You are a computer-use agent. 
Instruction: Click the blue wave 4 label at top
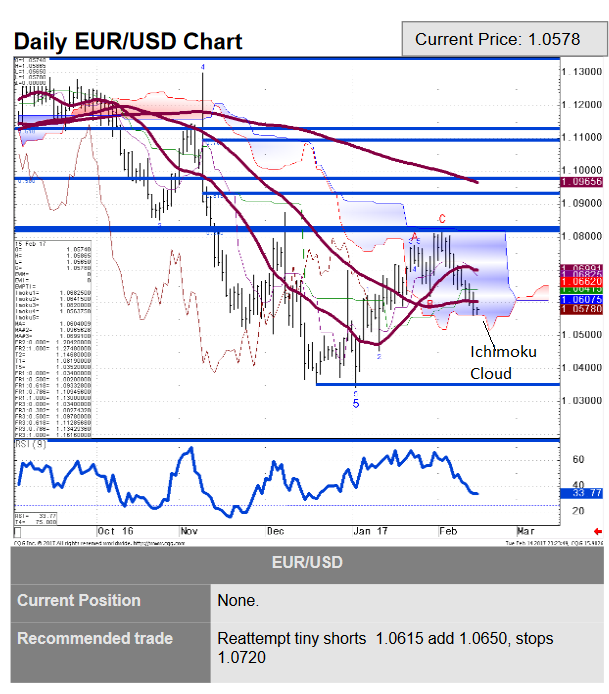pos(204,67)
